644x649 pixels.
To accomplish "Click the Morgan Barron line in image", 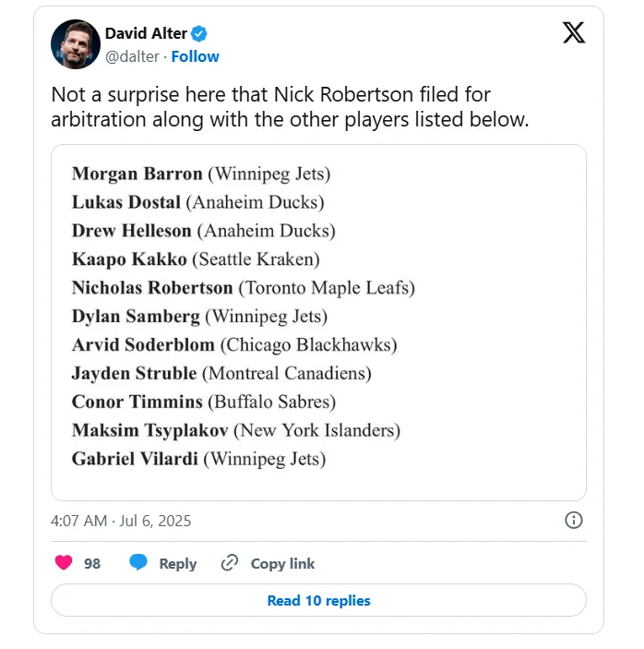I will point(201,174).
